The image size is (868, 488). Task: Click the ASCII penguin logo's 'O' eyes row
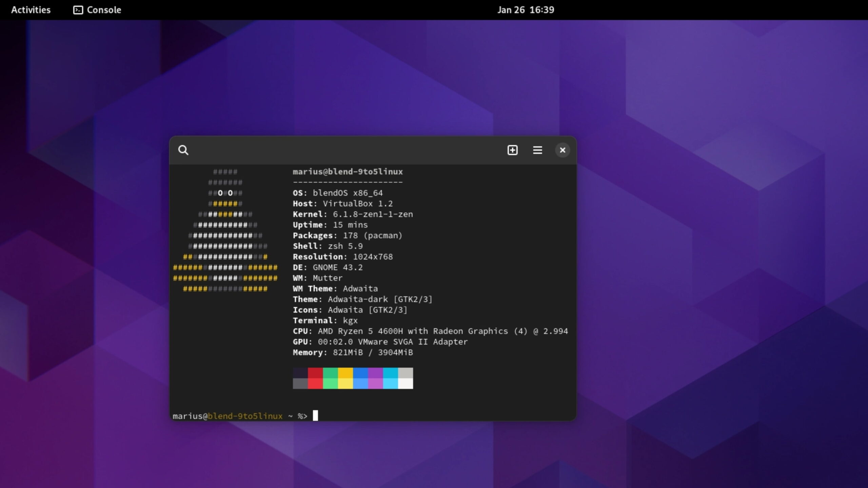(225, 193)
